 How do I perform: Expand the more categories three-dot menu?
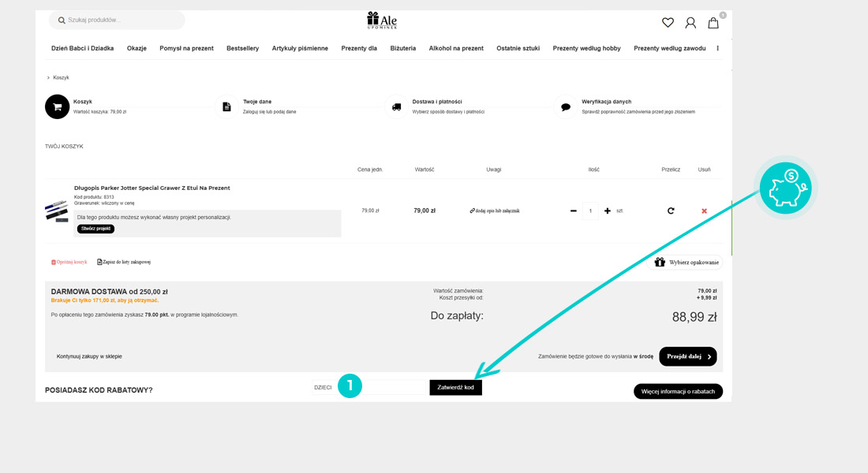click(717, 48)
